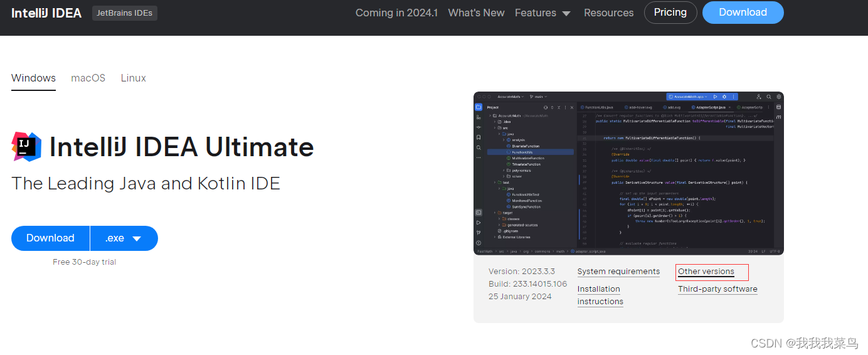This screenshot has height=355, width=868.
Task: Select the Windows tab
Action: (x=33, y=78)
